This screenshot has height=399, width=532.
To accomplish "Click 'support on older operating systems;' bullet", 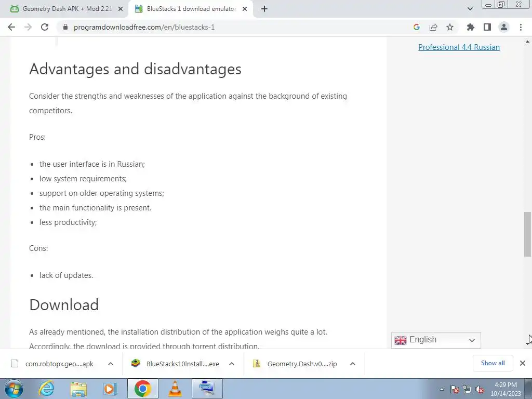I will coord(101,193).
